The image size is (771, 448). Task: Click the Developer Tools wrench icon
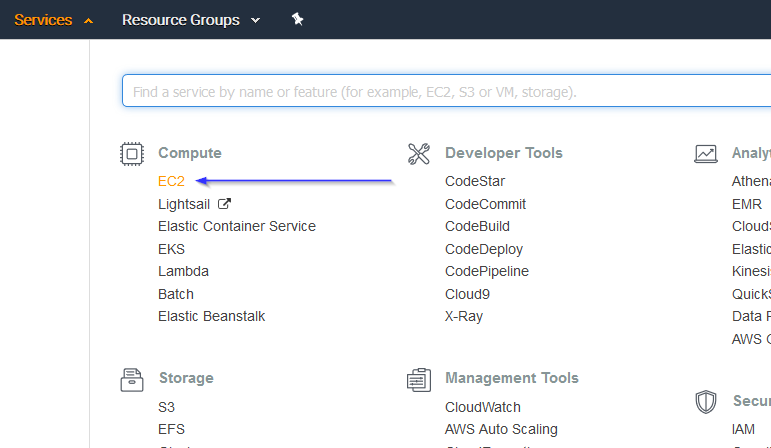click(x=419, y=154)
